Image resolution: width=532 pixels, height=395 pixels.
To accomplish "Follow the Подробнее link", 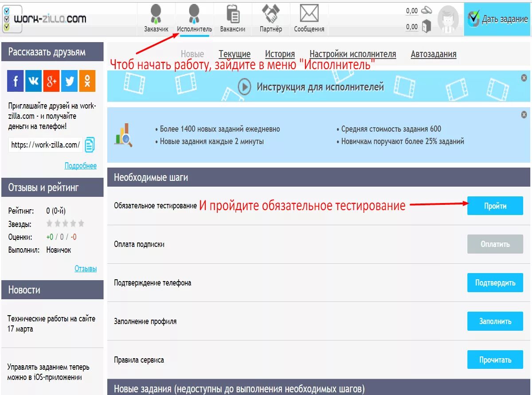I will (81, 166).
